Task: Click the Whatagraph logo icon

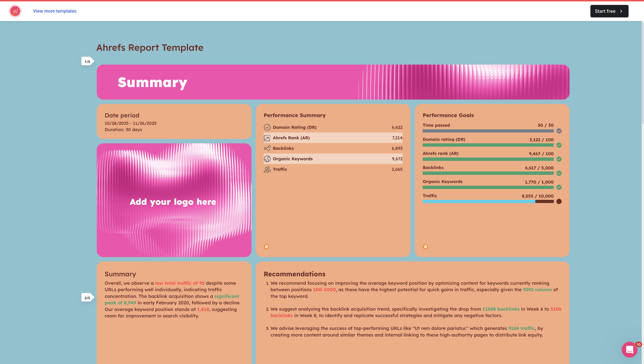Action: pos(15,11)
